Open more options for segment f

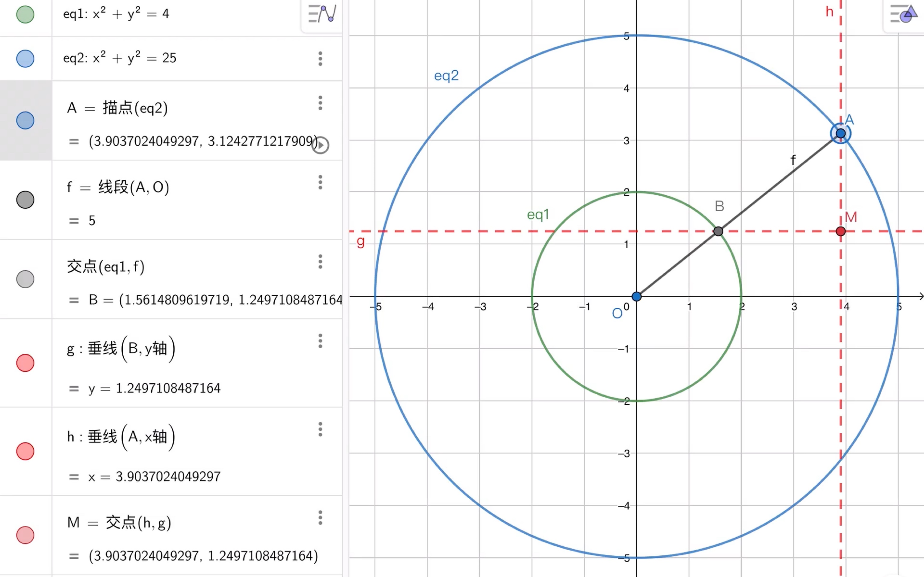[320, 182]
